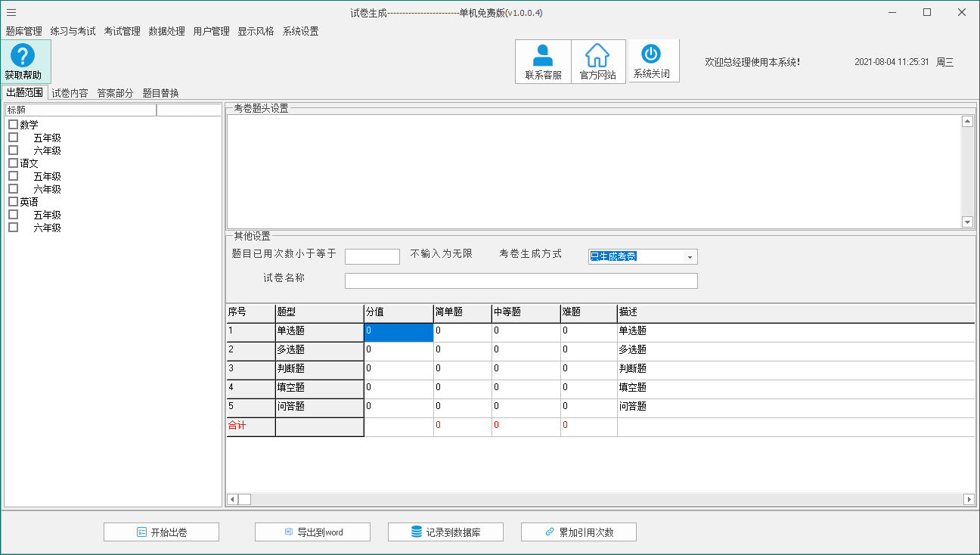Viewport: 980px width, 555px height.
Task: Click inside the 试卷名称 input field
Action: (522, 281)
